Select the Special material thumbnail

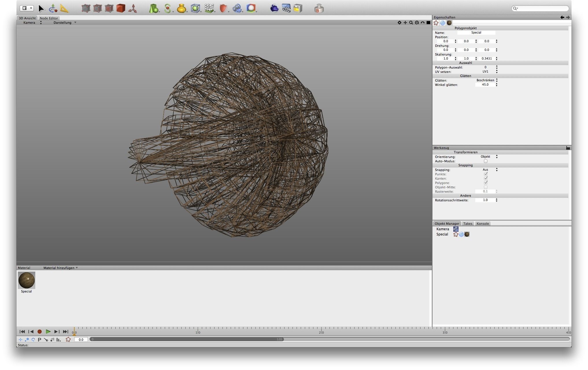click(x=26, y=280)
